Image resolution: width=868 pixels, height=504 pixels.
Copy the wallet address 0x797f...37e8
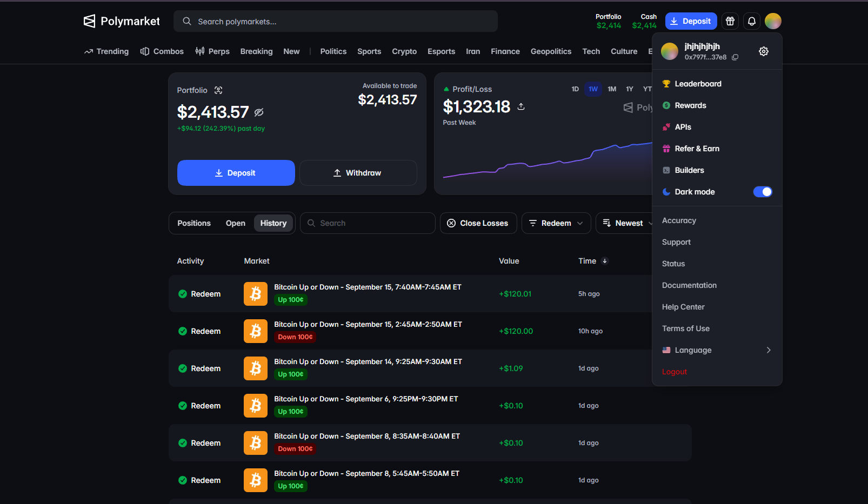735,57
